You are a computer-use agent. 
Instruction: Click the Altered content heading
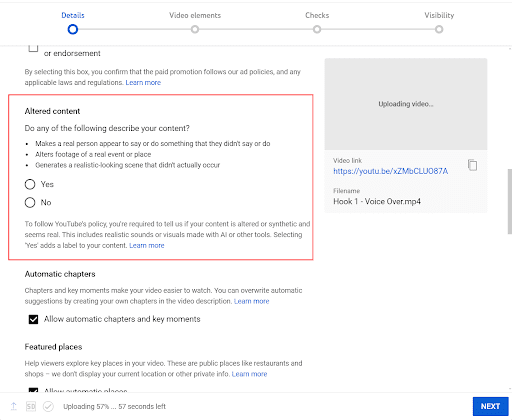52,111
